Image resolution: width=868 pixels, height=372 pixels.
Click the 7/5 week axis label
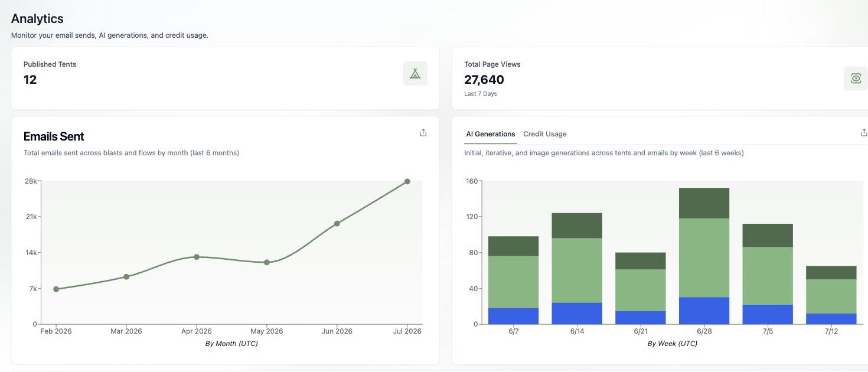pyautogui.click(x=768, y=331)
